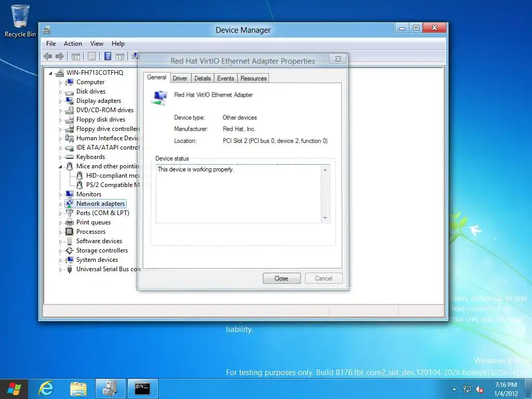Open Internet Explorer from the taskbar
Viewport: 532px width, 399px height.
[46, 389]
